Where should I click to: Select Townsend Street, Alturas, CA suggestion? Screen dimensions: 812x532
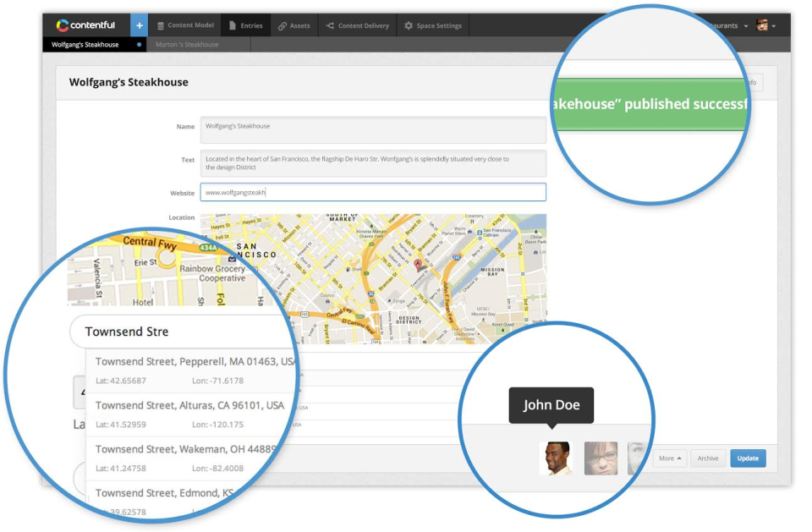pyautogui.click(x=191, y=415)
